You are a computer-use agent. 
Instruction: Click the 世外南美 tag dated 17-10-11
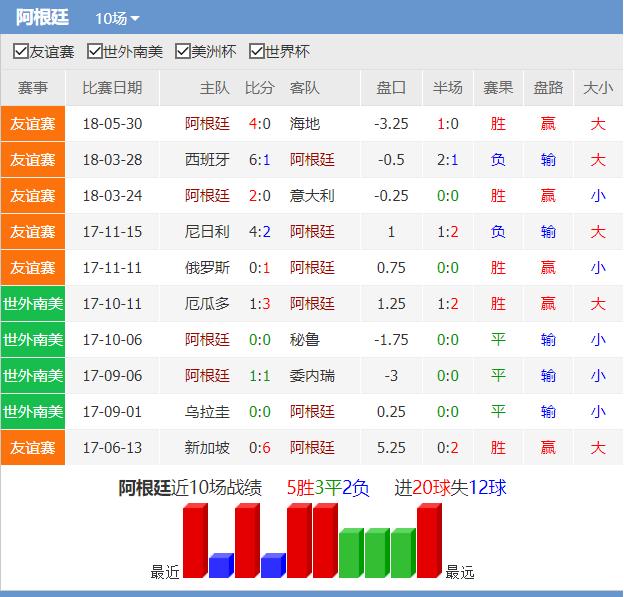(33, 304)
